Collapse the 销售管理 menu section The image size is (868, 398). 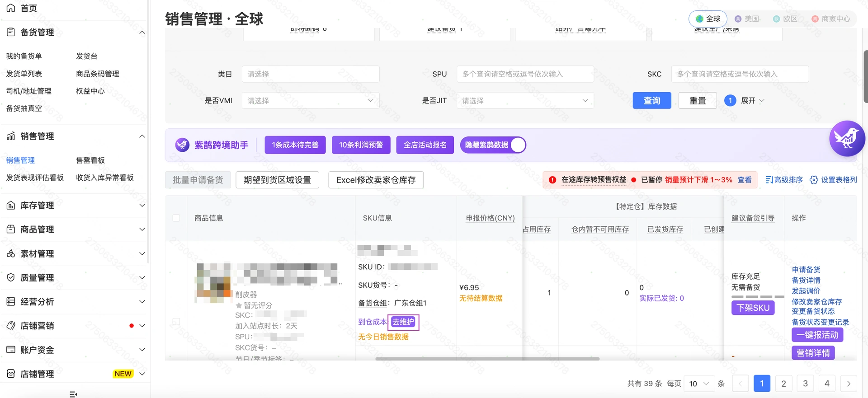pyautogui.click(x=142, y=136)
